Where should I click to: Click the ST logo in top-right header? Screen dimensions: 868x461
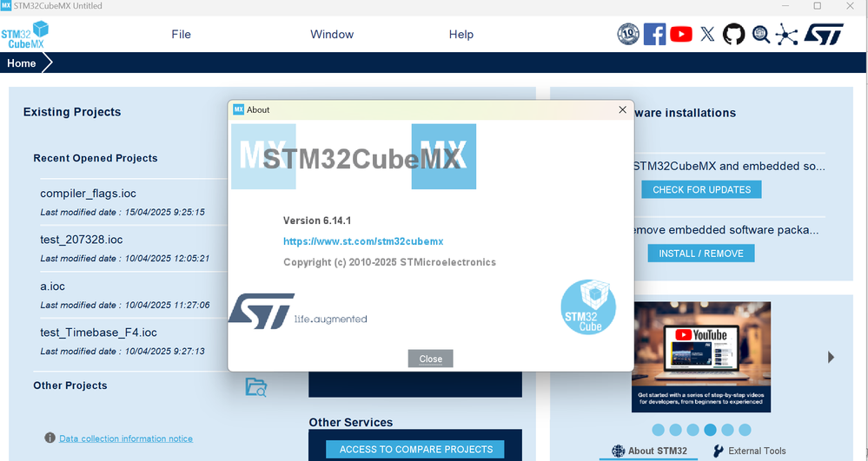coord(824,35)
